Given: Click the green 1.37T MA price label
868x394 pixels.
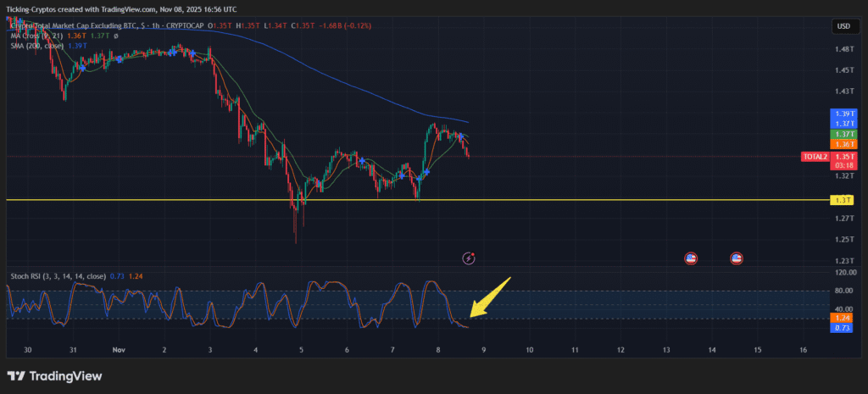Looking at the screenshot, I should tap(843, 134).
